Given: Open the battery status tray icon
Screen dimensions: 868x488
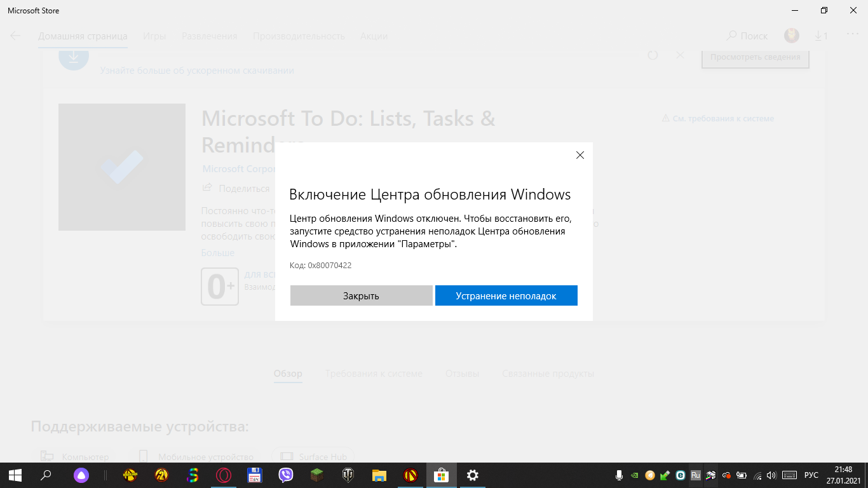Looking at the screenshot, I should [x=742, y=475].
